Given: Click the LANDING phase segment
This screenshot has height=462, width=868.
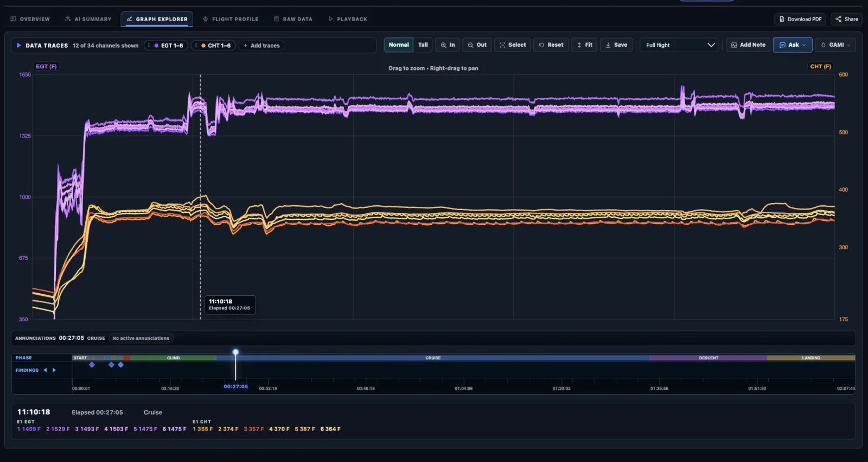Looking at the screenshot, I should coord(811,358).
